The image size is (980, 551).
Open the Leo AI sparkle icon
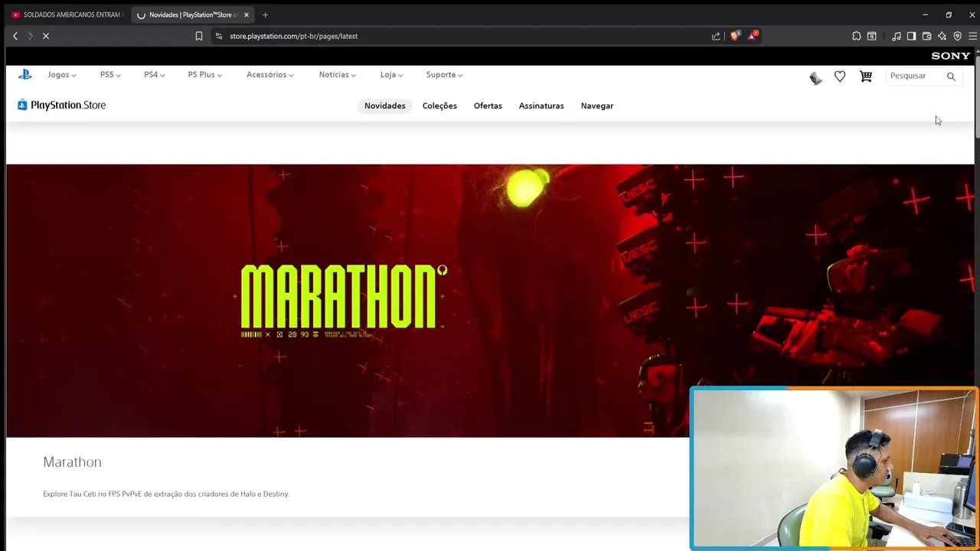click(x=942, y=36)
